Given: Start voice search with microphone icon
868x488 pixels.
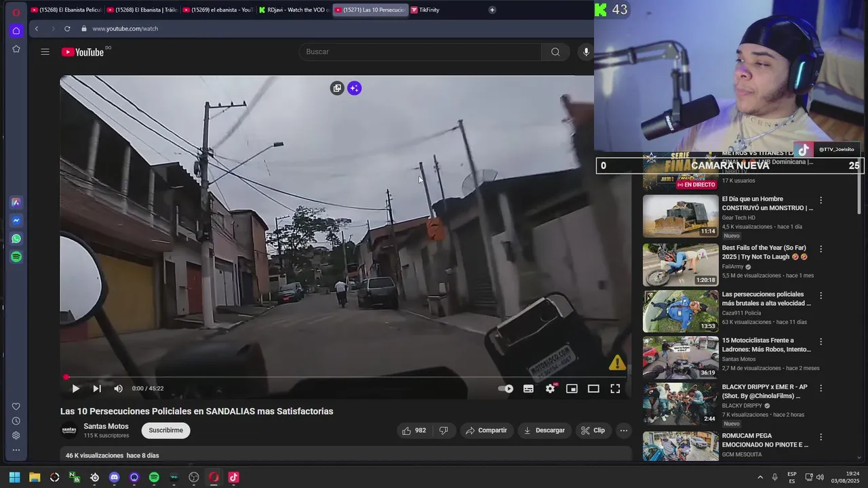Looking at the screenshot, I should (587, 52).
